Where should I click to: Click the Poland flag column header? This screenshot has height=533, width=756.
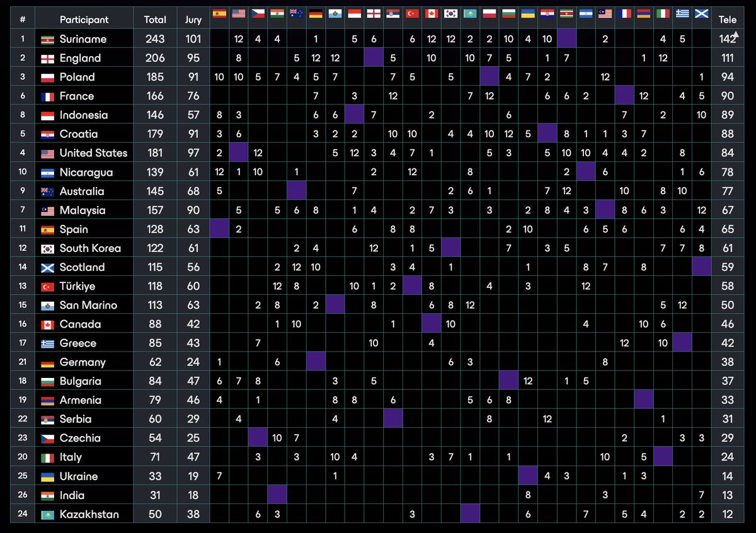(x=490, y=13)
